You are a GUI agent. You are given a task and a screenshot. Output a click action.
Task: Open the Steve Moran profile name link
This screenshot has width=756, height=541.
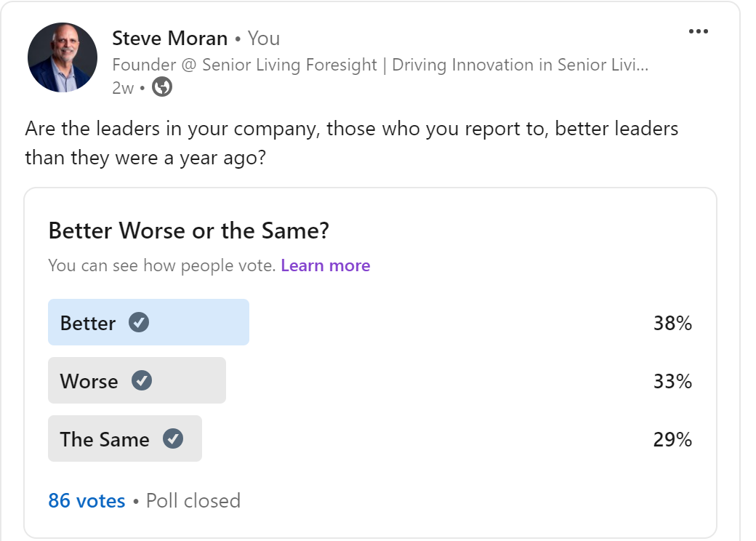(x=169, y=39)
